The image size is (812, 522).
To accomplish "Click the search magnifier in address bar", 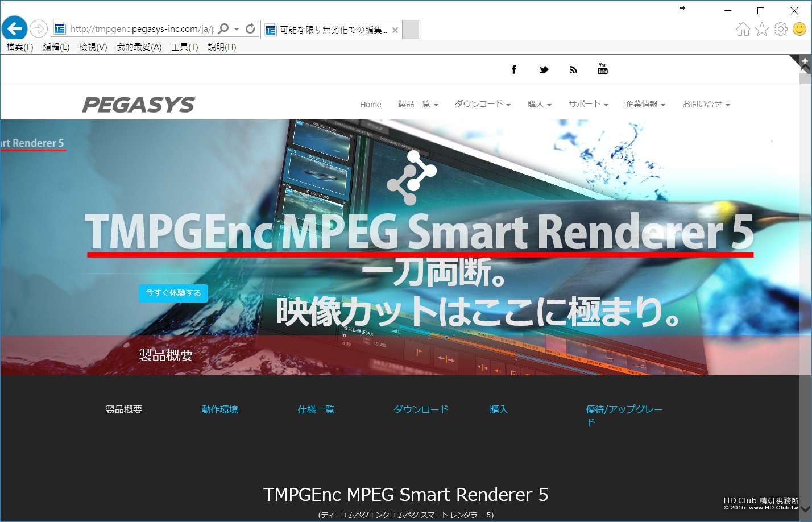I will pos(224,28).
